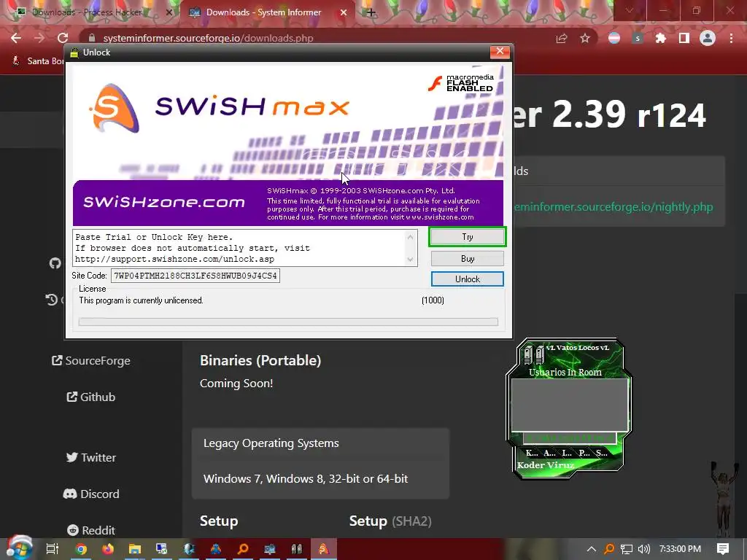Click the grayed forward navigation arrow
747x560 pixels.
(x=39, y=38)
